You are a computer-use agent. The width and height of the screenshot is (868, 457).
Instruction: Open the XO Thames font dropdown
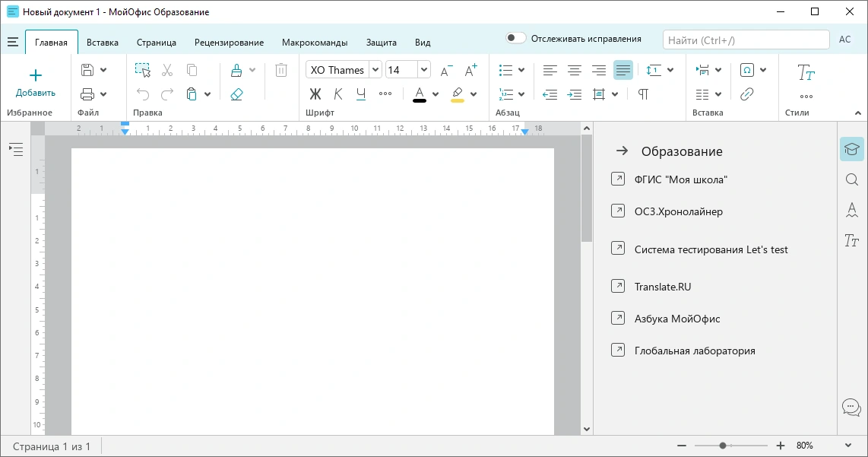point(375,70)
